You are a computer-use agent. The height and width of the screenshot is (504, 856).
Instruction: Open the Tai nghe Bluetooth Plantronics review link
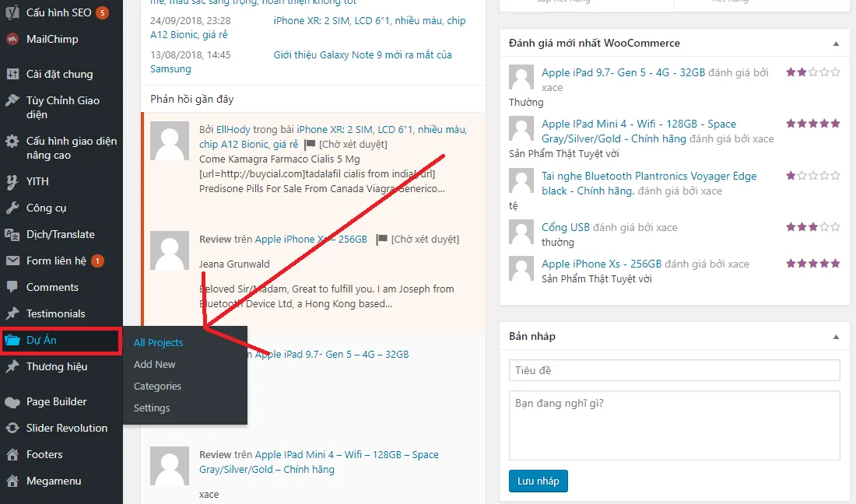coord(649,184)
